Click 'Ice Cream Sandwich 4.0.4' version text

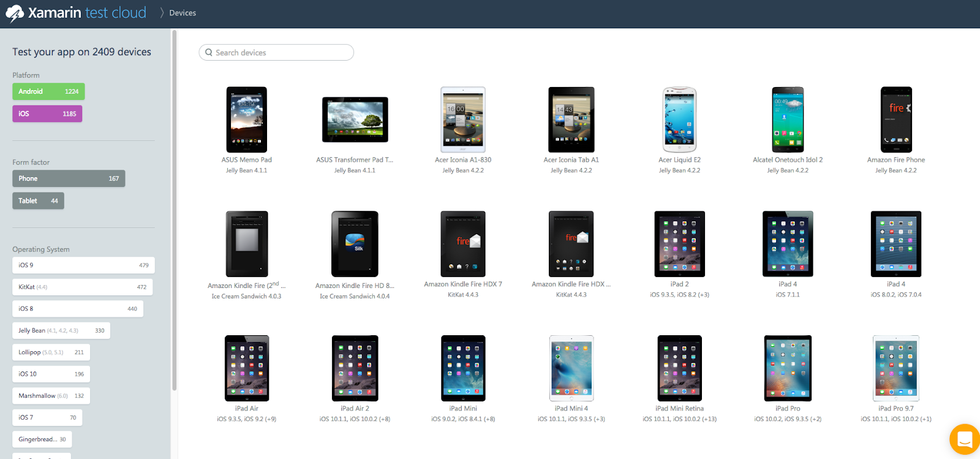pyautogui.click(x=355, y=297)
